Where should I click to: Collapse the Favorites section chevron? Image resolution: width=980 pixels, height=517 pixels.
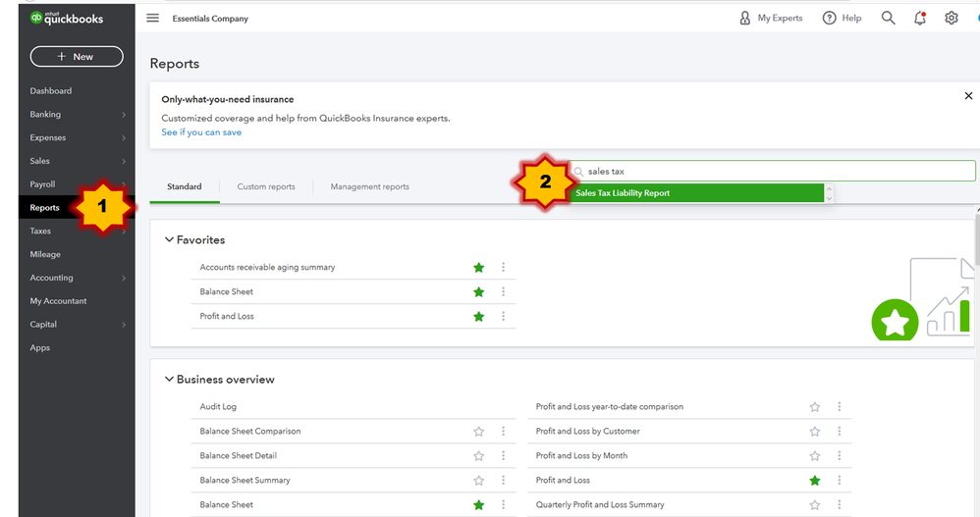tap(169, 239)
